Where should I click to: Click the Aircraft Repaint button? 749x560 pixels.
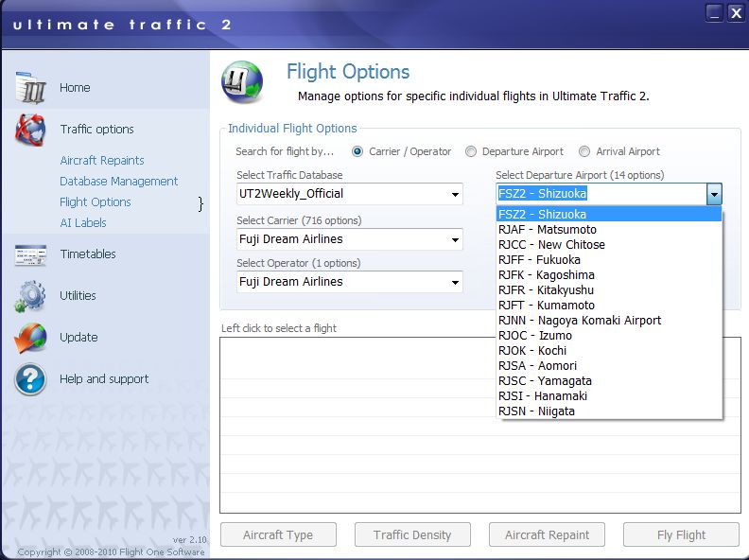click(547, 534)
